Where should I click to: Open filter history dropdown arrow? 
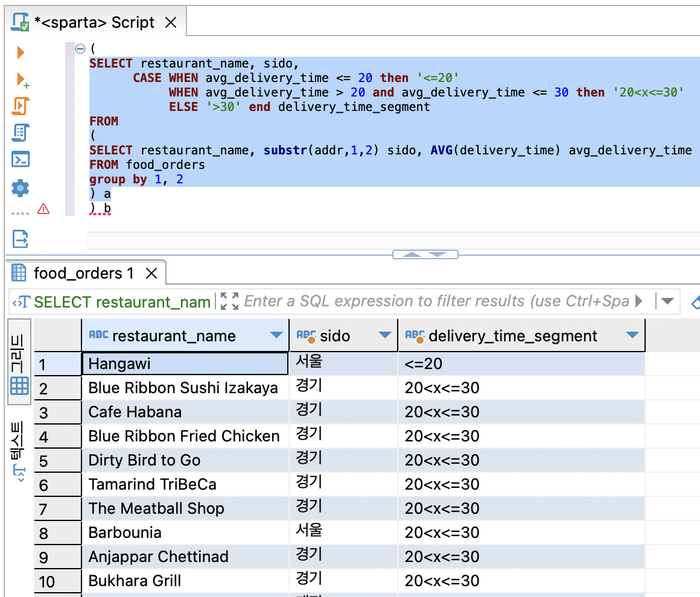[x=667, y=301]
